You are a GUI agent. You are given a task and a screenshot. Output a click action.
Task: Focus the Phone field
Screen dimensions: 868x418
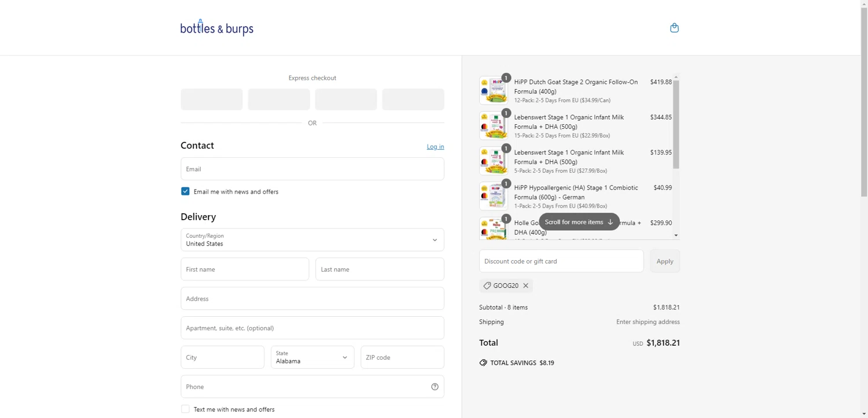[312, 387]
